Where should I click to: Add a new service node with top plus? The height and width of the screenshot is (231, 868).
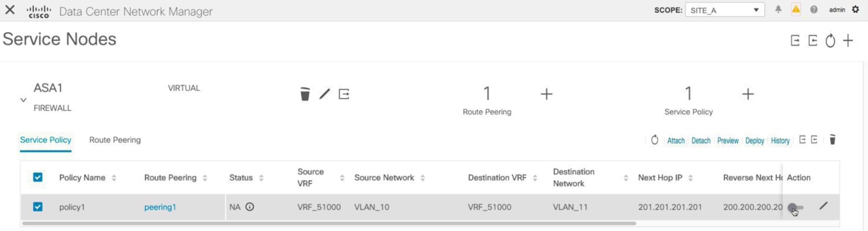click(x=848, y=40)
